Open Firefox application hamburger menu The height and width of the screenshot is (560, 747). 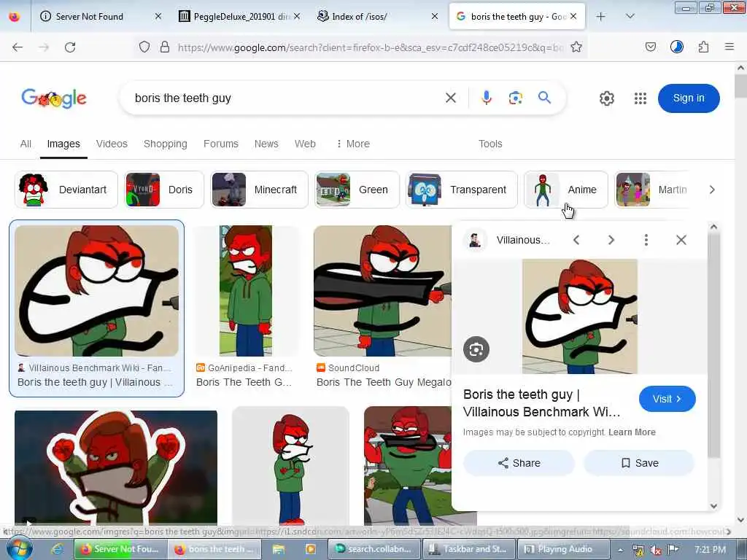coord(729,47)
